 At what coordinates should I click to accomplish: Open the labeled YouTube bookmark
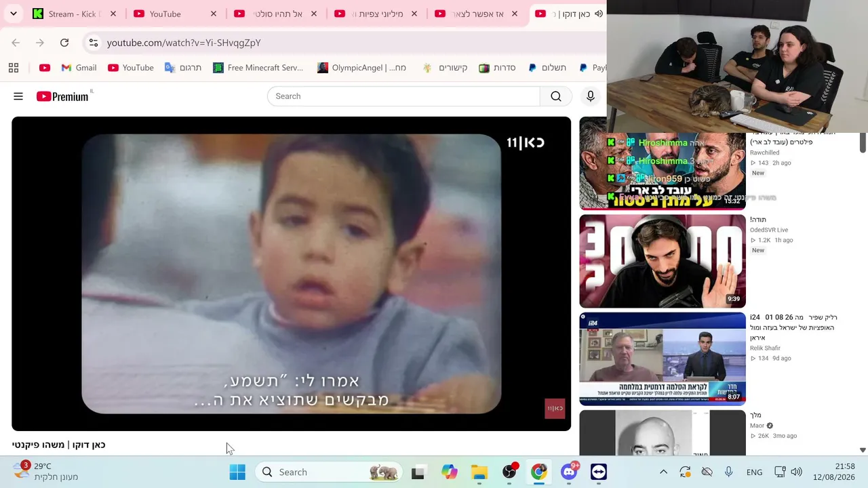131,68
